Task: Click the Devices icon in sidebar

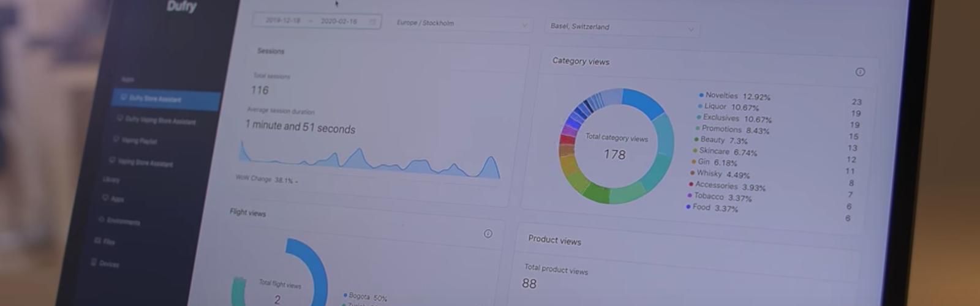Action: 94,263
